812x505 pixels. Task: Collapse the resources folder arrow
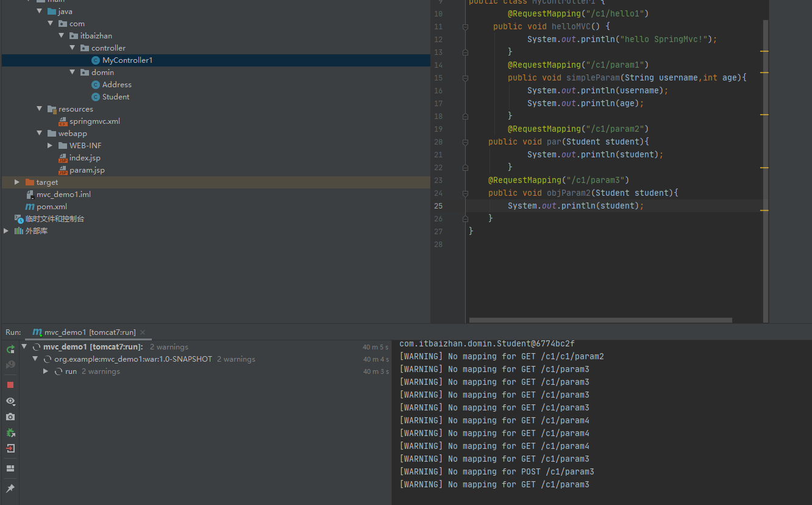[x=40, y=109]
